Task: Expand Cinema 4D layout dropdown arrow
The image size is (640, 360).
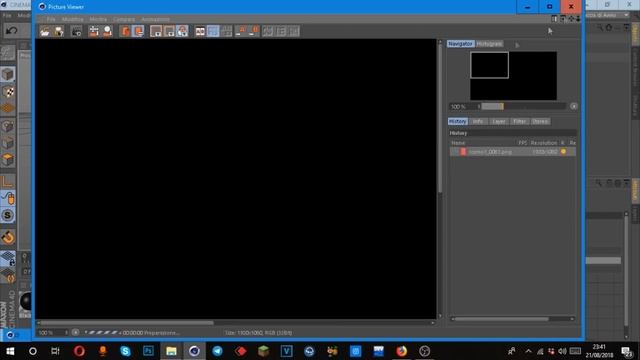Action: pos(626,15)
